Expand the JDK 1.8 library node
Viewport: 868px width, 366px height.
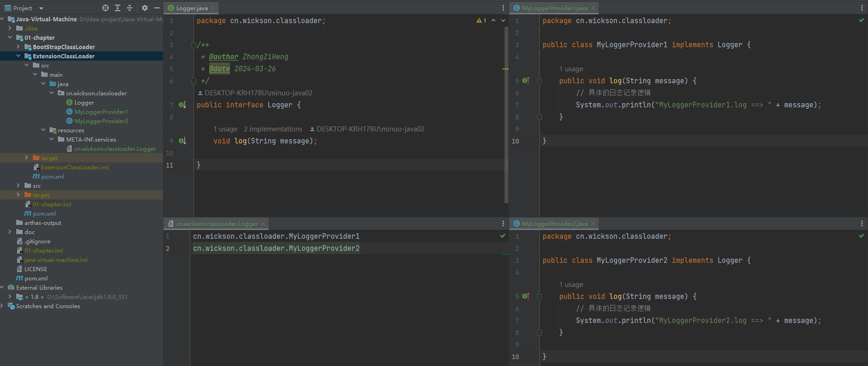click(10, 297)
